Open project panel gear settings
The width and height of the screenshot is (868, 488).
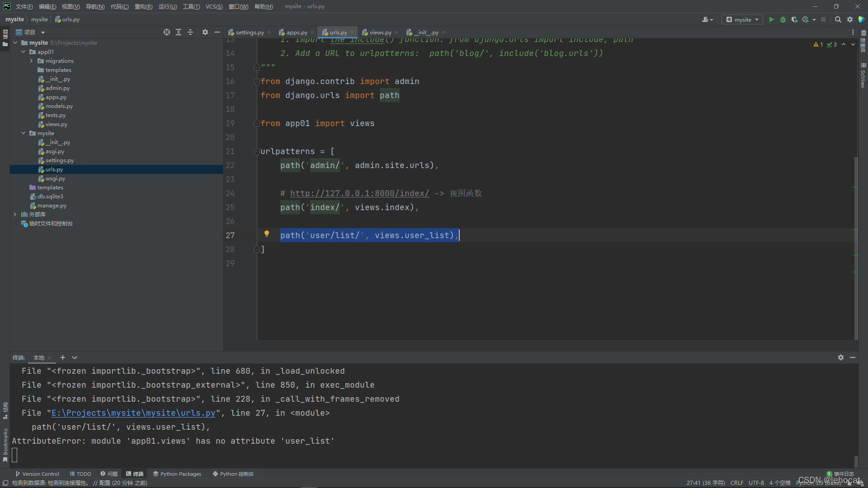click(205, 32)
